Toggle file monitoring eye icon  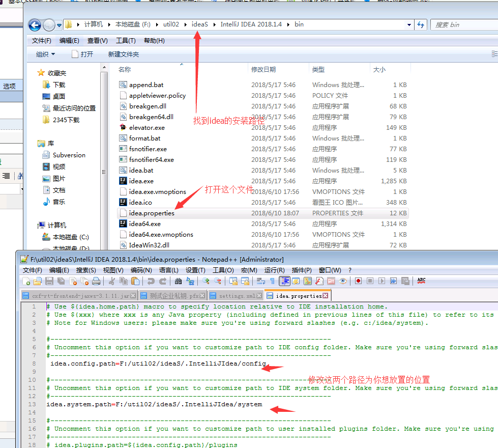coord(343,281)
